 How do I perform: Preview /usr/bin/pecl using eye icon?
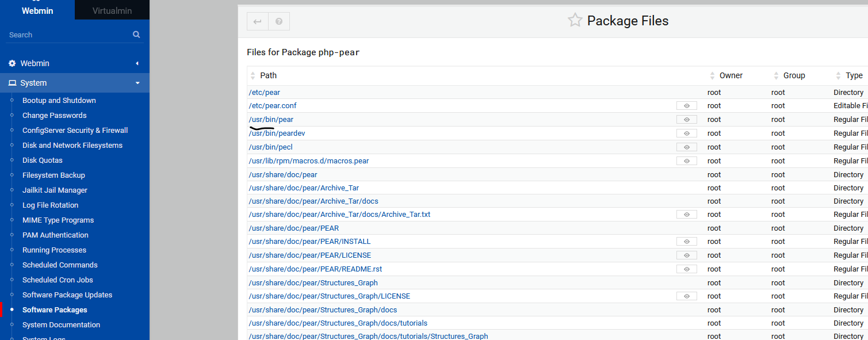(x=687, y=147)
